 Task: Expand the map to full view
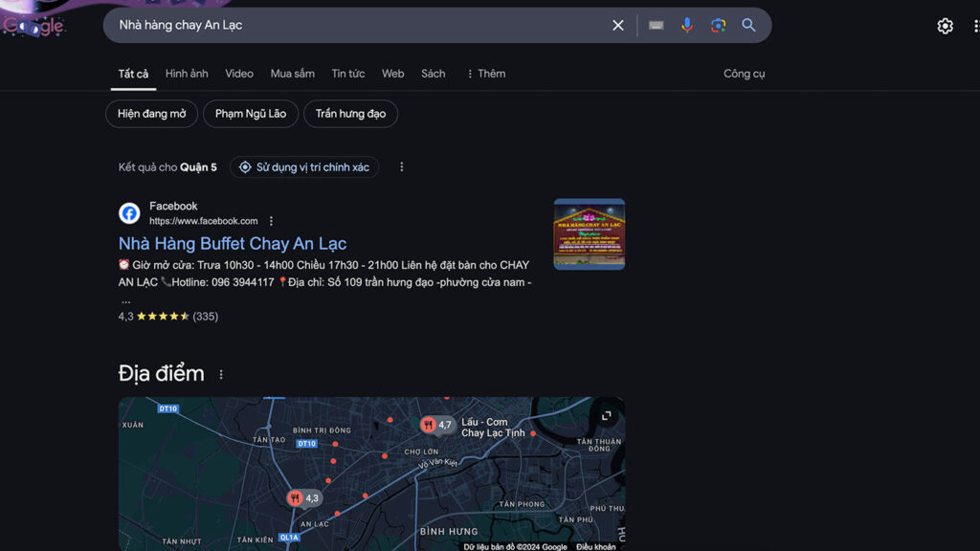coord(606,415)
